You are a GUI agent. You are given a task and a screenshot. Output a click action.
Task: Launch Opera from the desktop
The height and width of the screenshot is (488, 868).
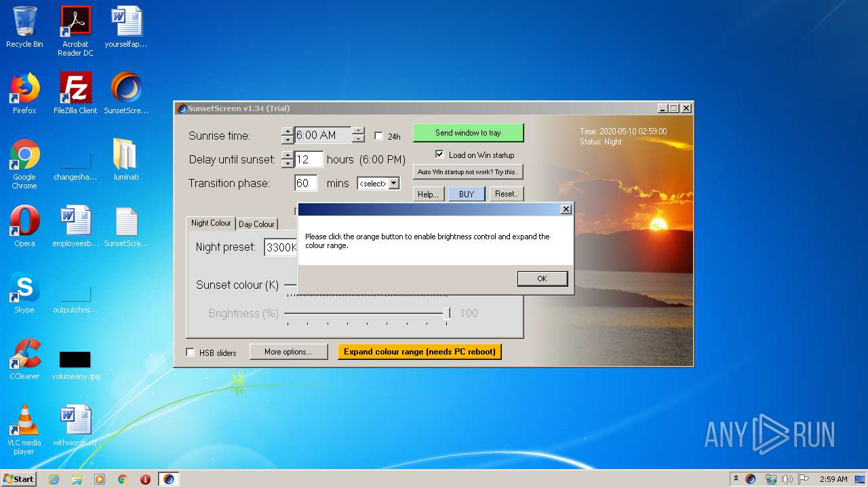pos(24,226)
